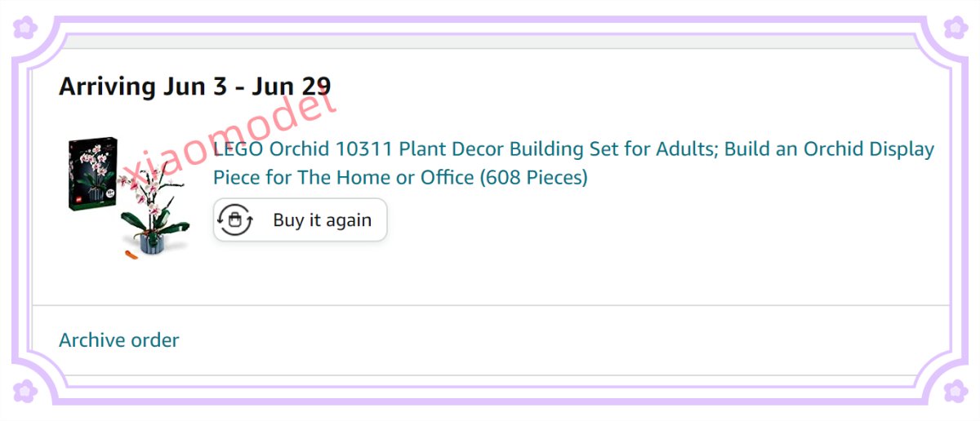The image size is (980, 421).
Task: Click the LEGO box in product image
Action: pyautogui.click(x=93, y=174)
